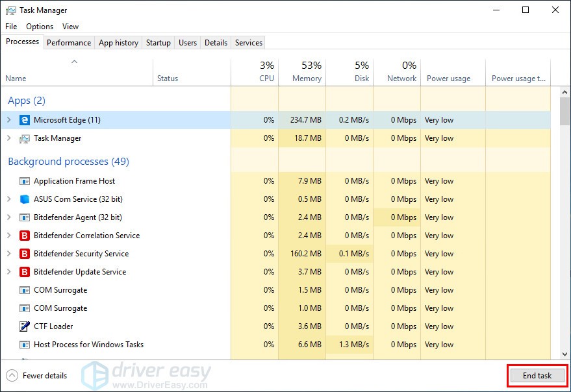Viewport: 571px width, 392px height.
Task: Expand the Bitdefender Update Service entry
Action: (9, 272)
